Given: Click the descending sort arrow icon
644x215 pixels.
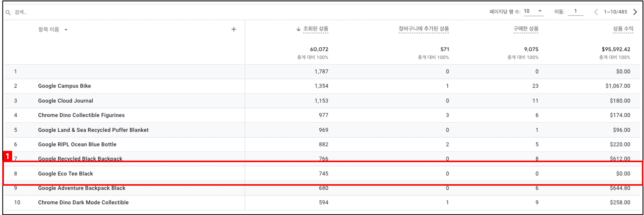Looking at the screenshot, I should [298, 29].
